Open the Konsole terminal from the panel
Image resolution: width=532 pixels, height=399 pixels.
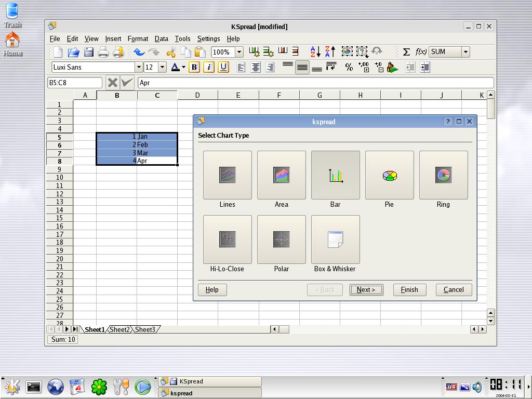34,387
